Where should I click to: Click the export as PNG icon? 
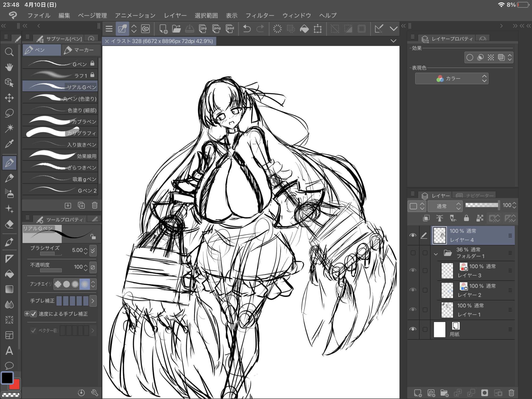[x=217, y=29]
